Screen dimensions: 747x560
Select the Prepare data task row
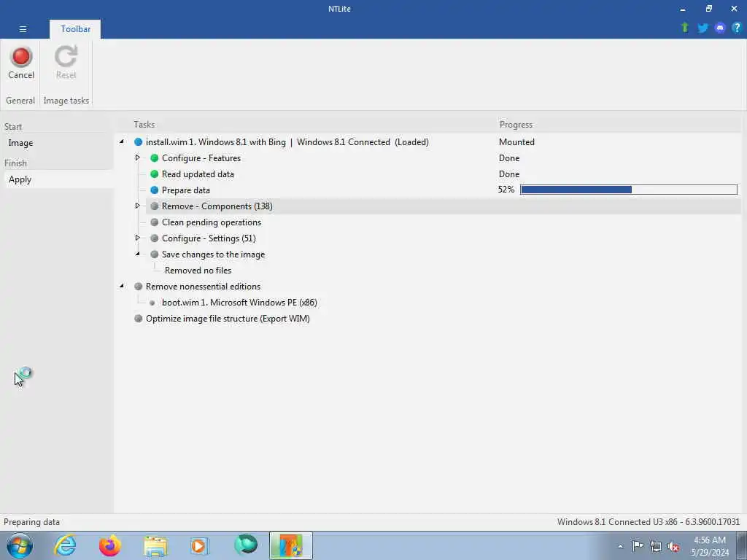(185, 190)
